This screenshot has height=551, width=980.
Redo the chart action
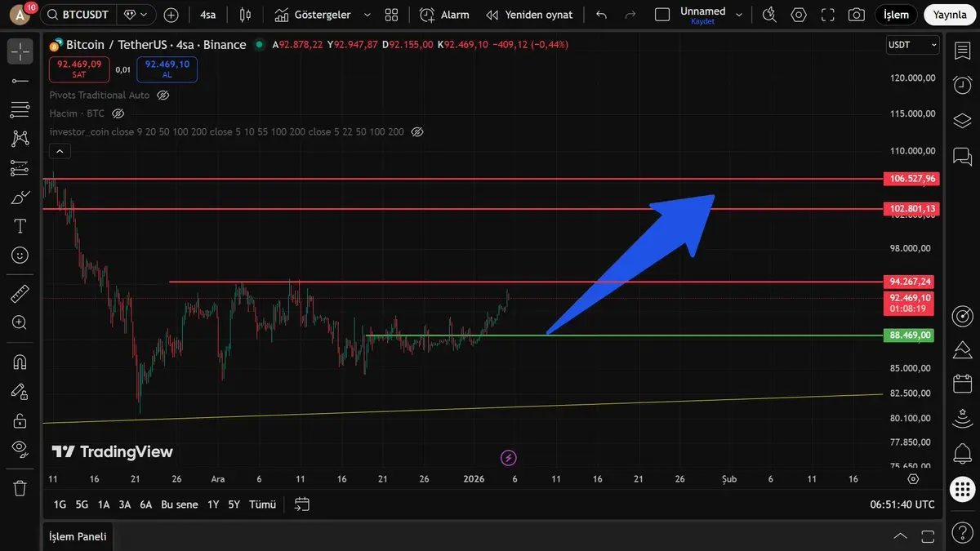(630, 15)
